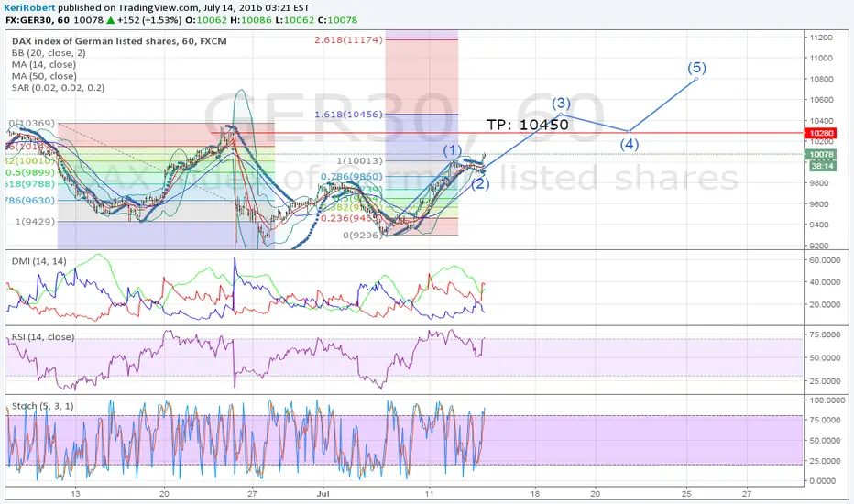854x504 pixels.
Task: Select Elliott wave label (1)
Action: point(452,150)
